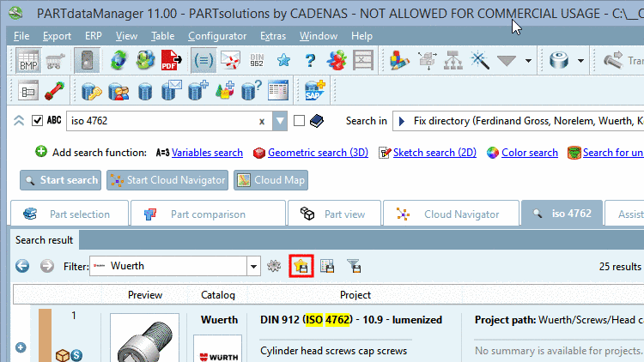Click the red-blue puzzle figures icon
The height and width of the screenshot is (362, 644).
[337, 61]
